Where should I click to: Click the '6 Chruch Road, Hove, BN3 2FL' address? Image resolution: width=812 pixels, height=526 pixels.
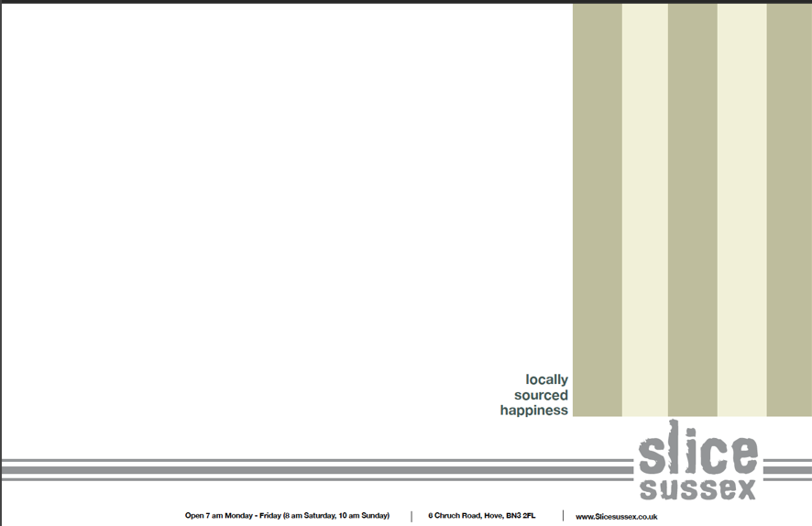tap(481, 516)
